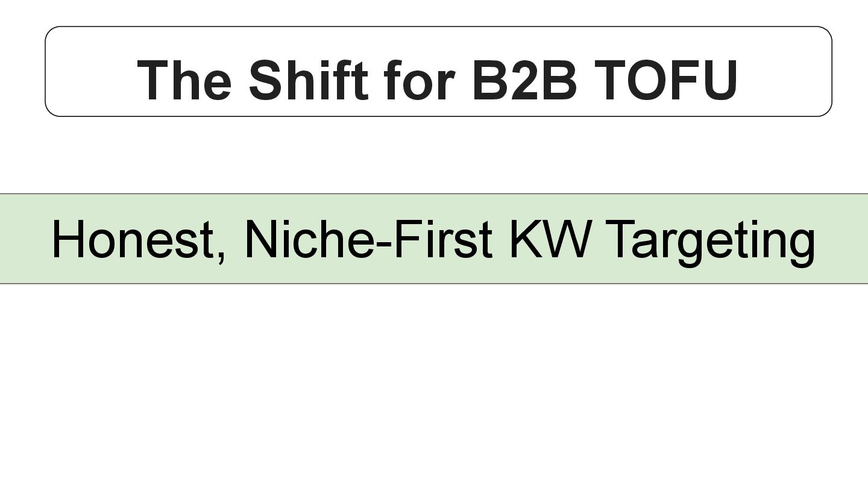Click the "KW" abbreviation in the banner
This screenshot has width=868, height=488.
click(x=549, y=239)
